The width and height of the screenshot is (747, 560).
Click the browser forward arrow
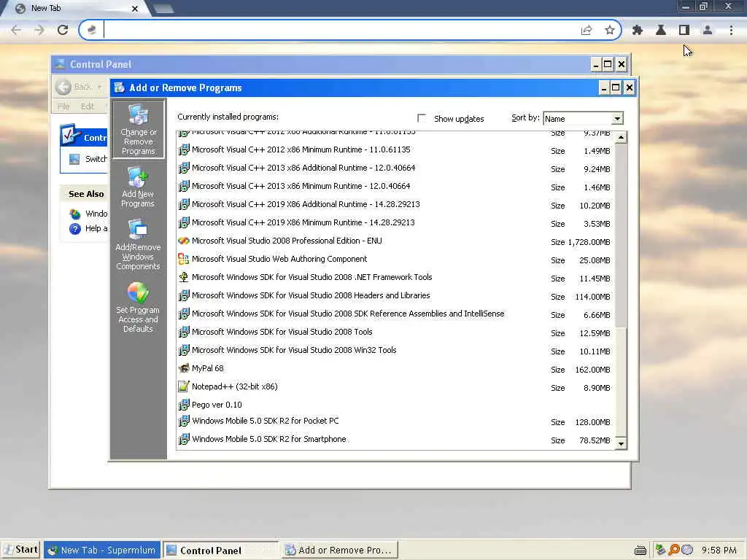pos(39,30)
